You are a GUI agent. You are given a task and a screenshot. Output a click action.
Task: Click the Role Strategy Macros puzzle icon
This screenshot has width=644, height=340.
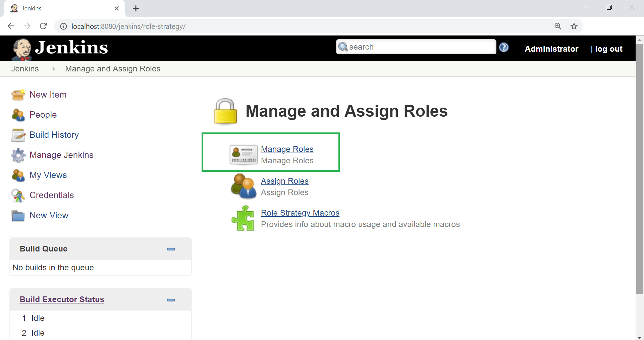243,218
